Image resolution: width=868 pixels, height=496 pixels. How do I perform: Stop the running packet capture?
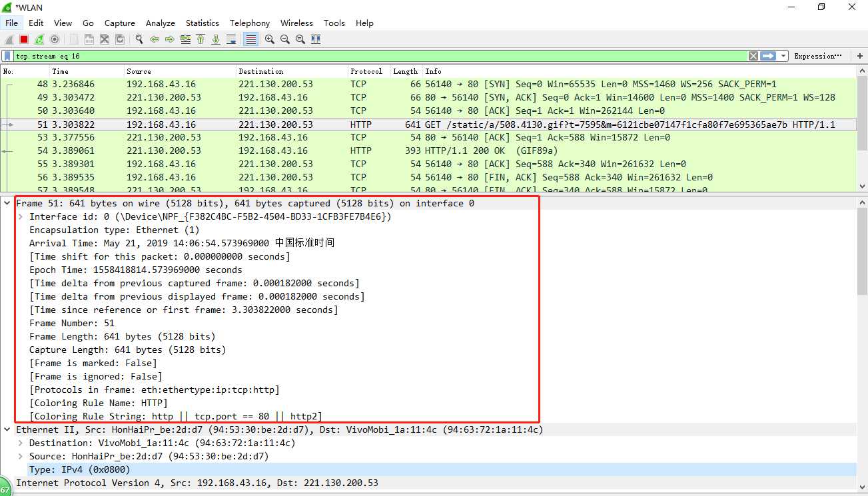click(24, 39)
